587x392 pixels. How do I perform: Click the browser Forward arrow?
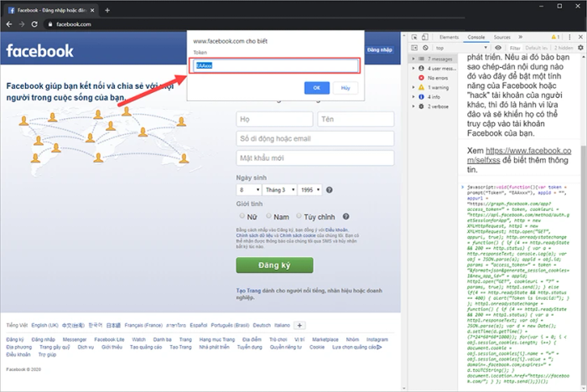coord(22,24)
